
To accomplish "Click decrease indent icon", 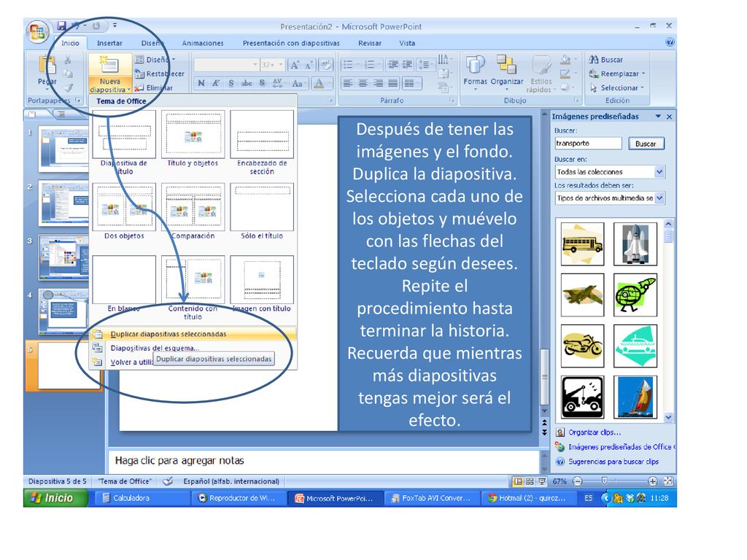I will coord(393,65).
